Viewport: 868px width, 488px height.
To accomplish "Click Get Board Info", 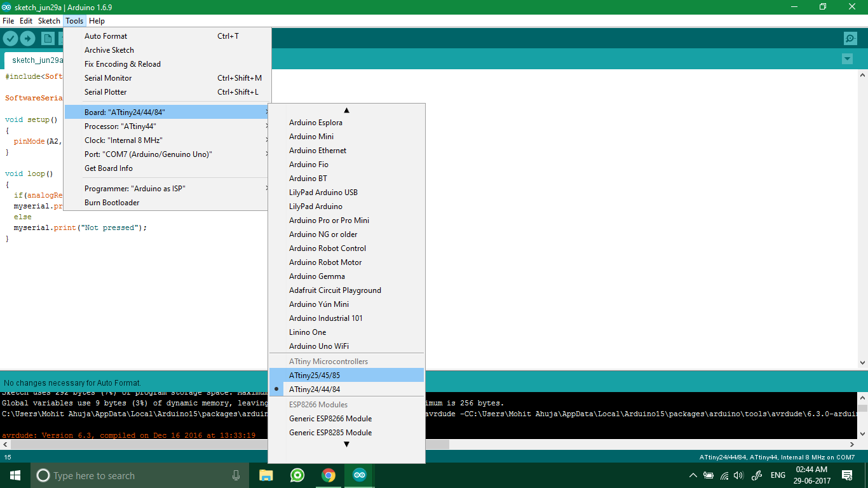I will 168,168.
